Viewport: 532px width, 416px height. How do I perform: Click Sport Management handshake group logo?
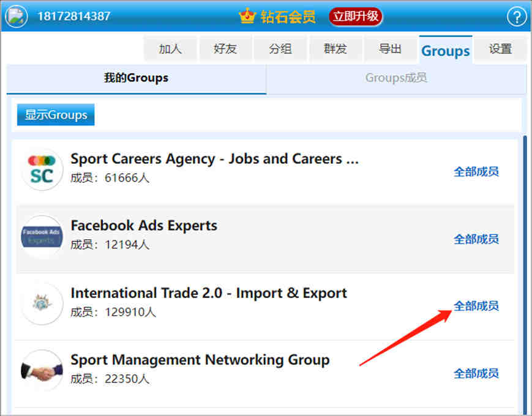(x=42, y=371)
